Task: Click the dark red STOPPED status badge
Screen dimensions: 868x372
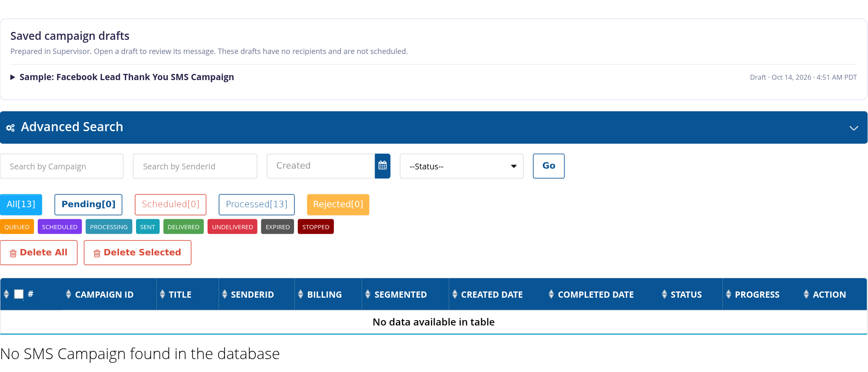Action: [316, 227]
